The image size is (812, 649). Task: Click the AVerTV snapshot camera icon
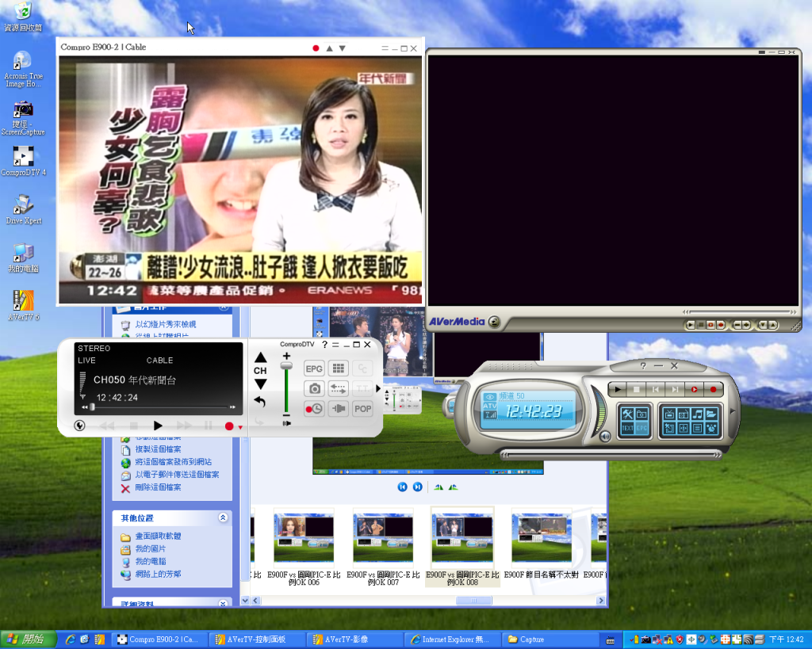(x=642, y=414)
